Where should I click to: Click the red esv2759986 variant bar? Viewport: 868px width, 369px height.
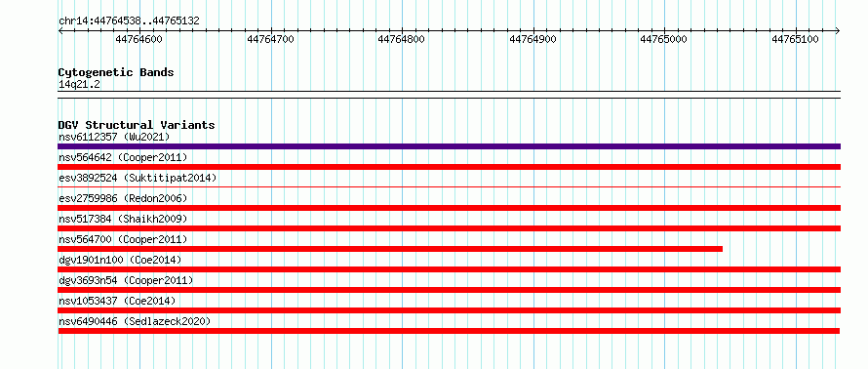pyautogui.click(x=450, y=208)
